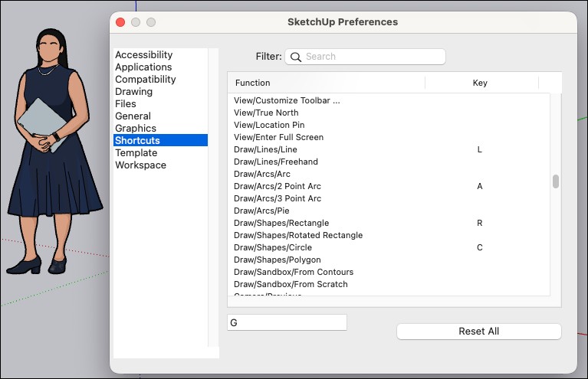The height and width of the screenshot is (379, 588).
Task: Open the Drawing preferences section
Action: tap(133, 92)
